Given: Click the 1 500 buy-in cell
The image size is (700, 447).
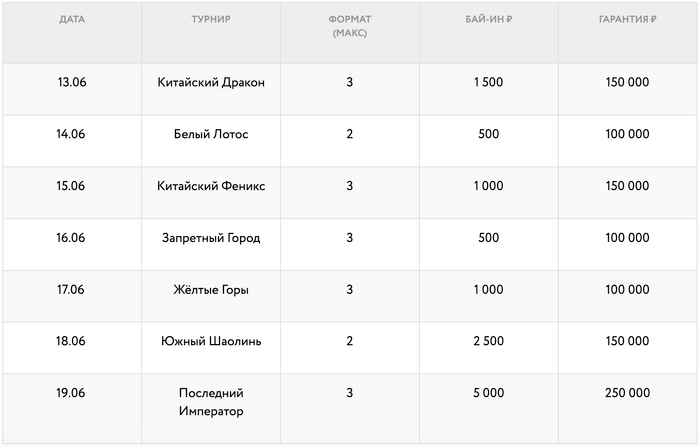Looking at the screenshot, I should pos(488,82).
